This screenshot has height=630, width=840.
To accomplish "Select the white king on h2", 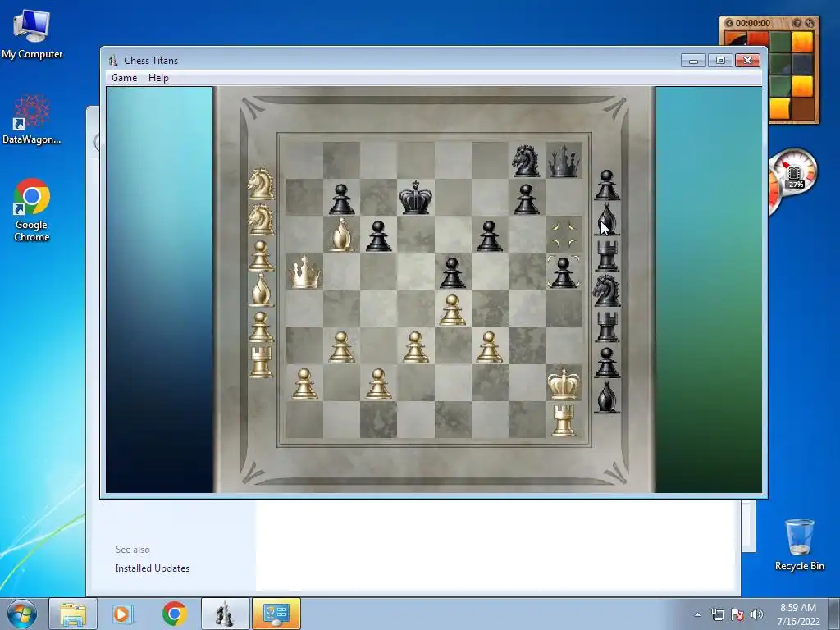I will [564, 382].
